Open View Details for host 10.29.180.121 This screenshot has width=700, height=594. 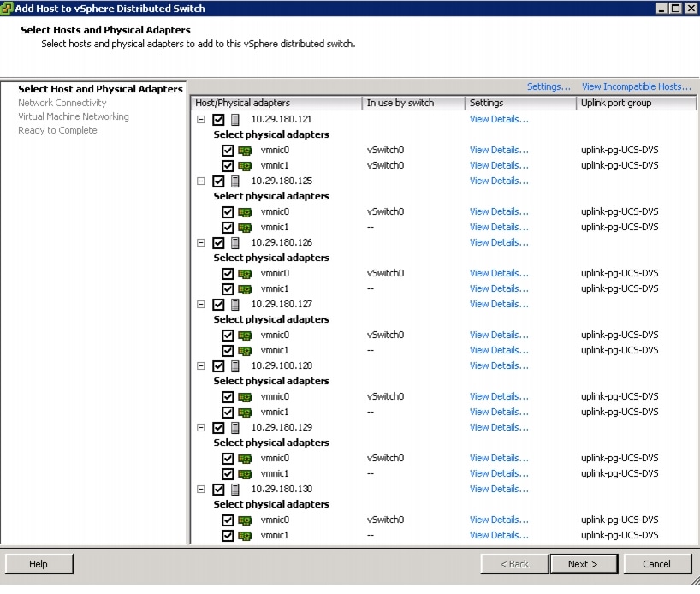[499, 119]
